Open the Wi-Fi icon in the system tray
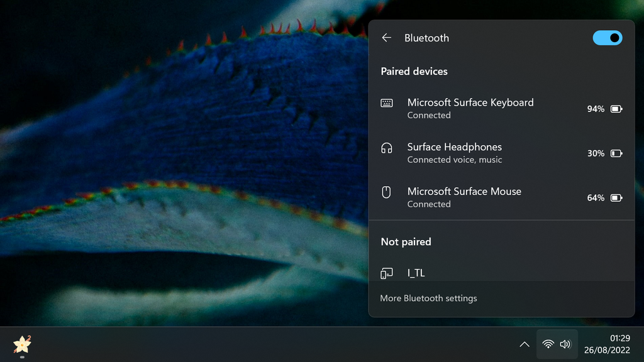Screen dimensions: 644x362 coord(548,344)
